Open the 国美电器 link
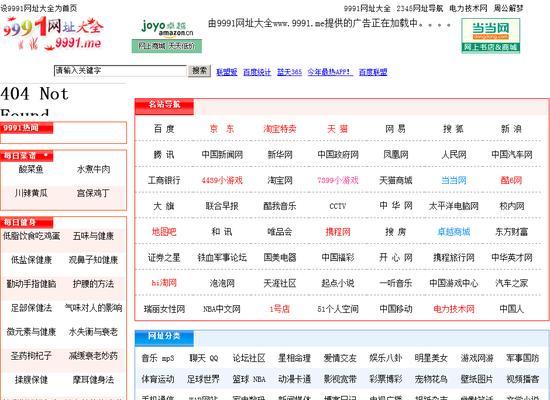The width and height of the screenshot is (550, 400). coord(280,258)
